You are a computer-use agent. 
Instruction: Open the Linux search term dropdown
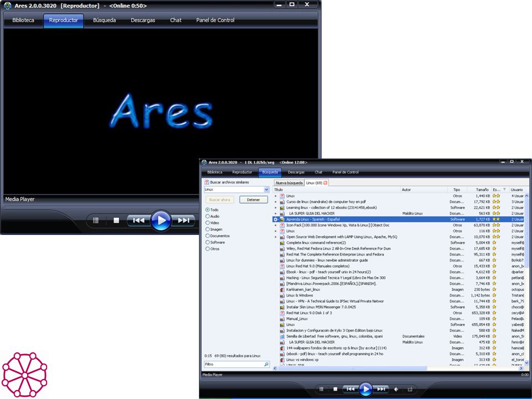tap(267, 190)
